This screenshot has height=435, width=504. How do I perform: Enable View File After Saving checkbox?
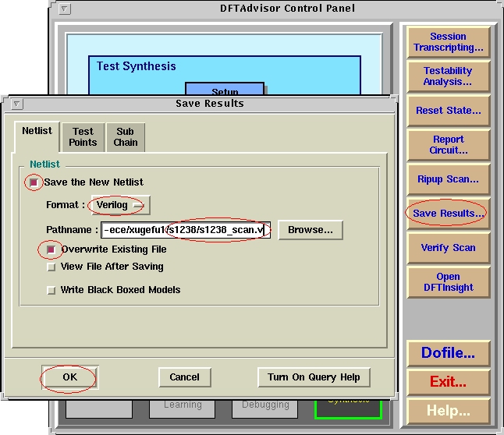point(51,267)
